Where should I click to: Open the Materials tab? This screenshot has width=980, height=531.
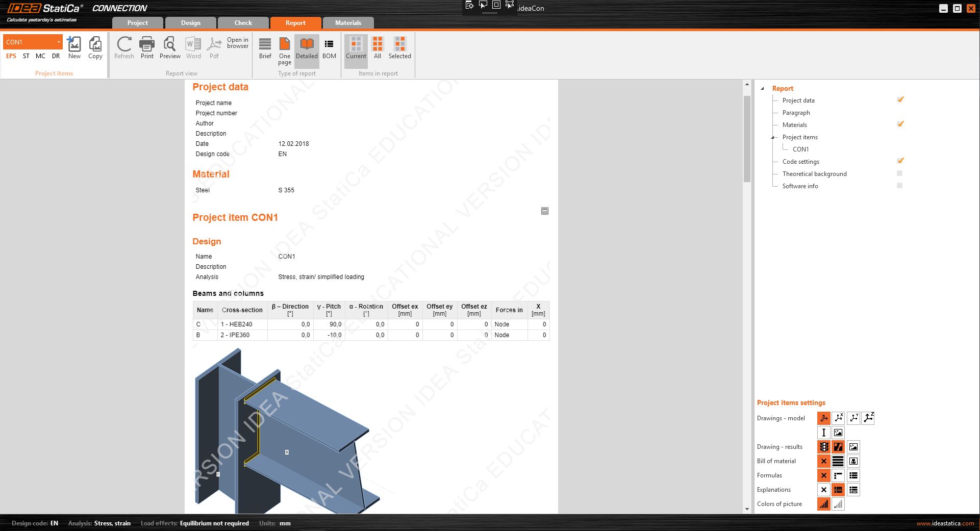[x=348, y=23]
